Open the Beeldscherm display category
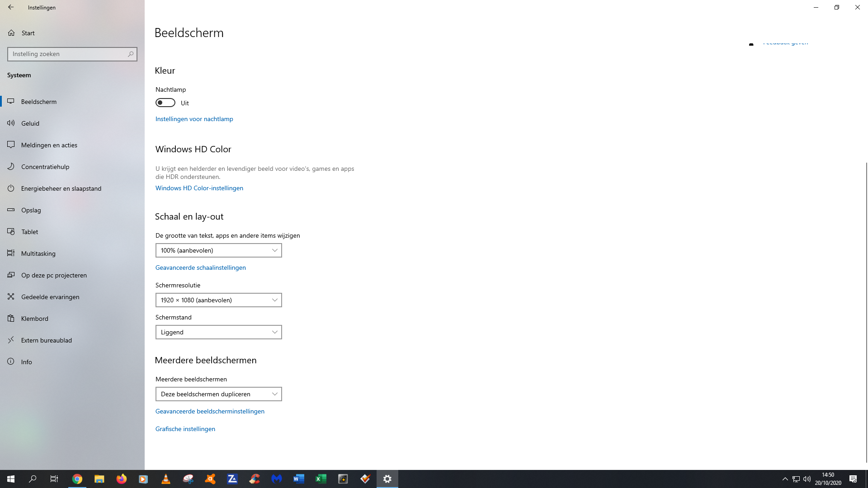 point(72,102)
